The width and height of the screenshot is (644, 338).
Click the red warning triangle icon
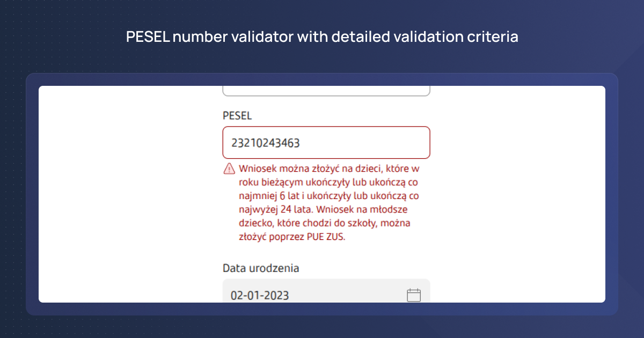pyautogui.click(x=229, y=168)
